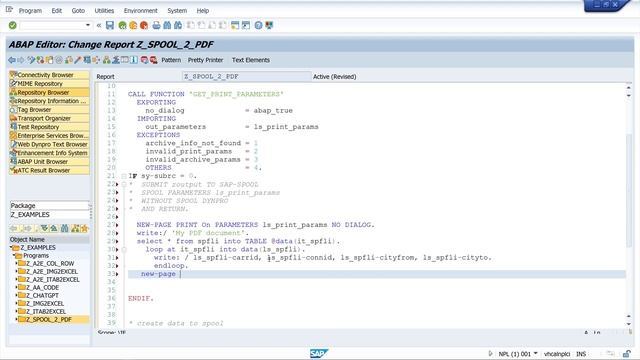Open the Transport Organizer
640x360 pixels.
(49, 118)
